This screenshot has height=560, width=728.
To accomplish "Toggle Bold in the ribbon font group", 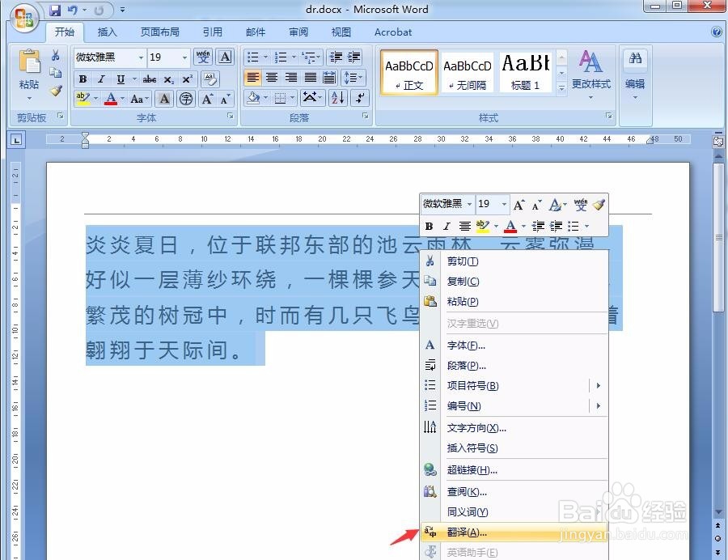I will coord(83,79).
